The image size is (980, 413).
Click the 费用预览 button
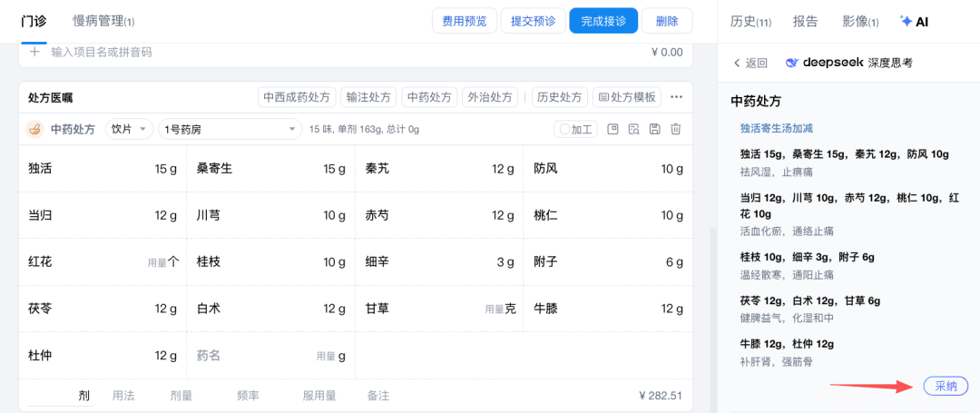465,21
